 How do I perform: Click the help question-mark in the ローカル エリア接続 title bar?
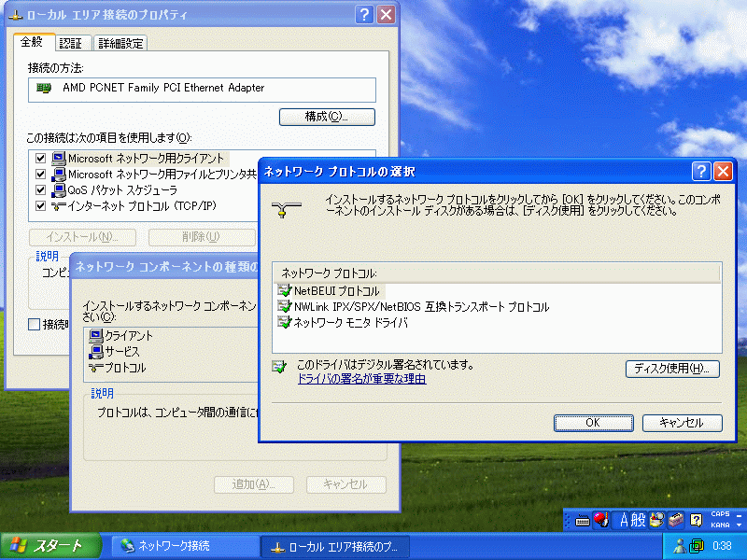(x=364, y=15)
